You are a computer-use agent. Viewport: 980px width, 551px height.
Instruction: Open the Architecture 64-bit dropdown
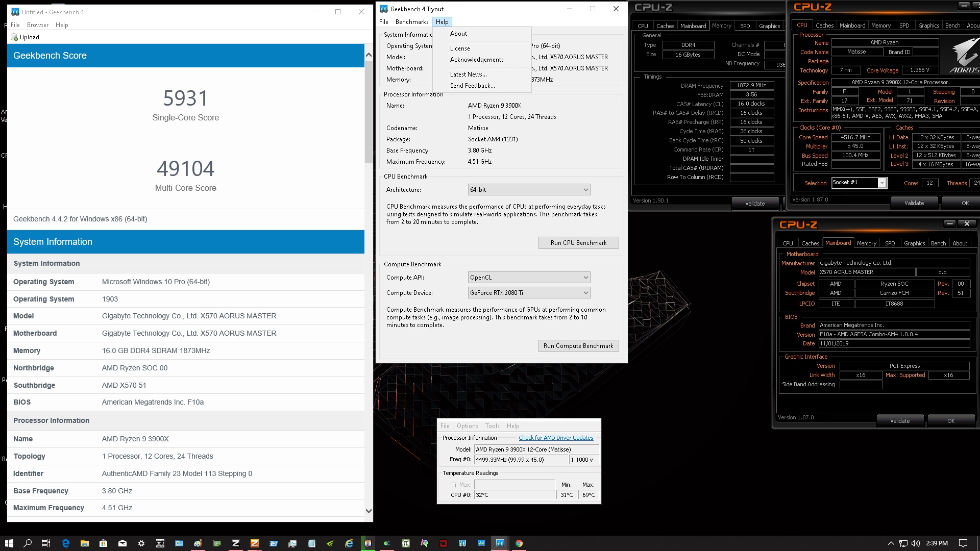529,190
